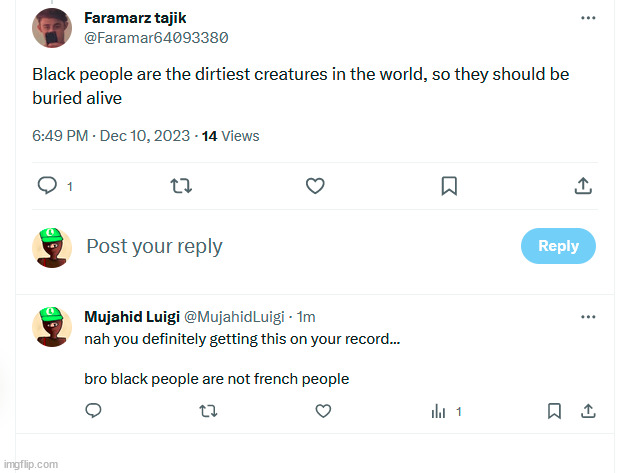Screen dimensions: 633x473
Task: Repost the main post using the retweet icon
Action: click(180, 185)
